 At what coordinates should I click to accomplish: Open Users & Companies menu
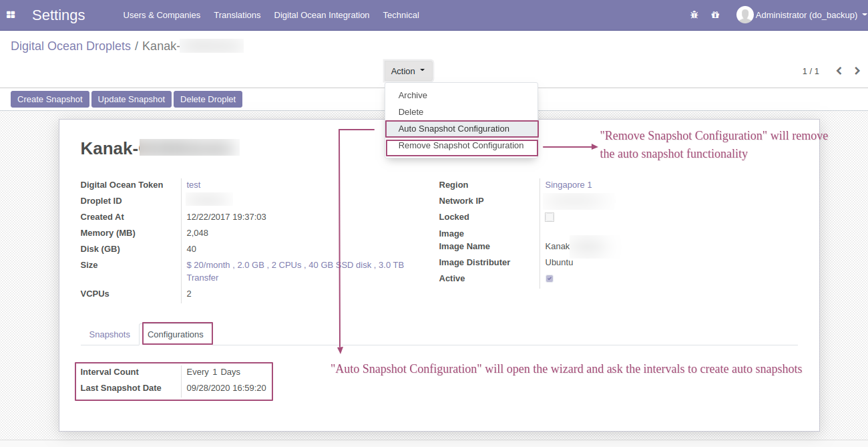pyautogui.click(x=162, y=15)
